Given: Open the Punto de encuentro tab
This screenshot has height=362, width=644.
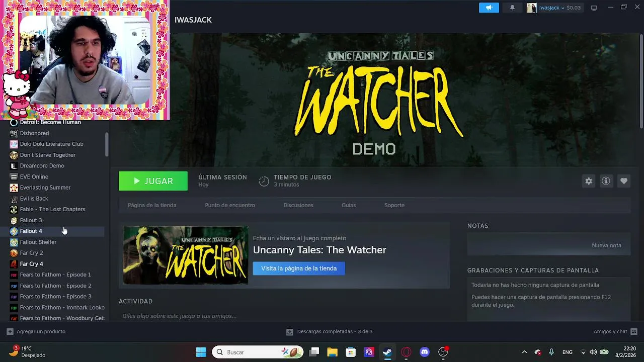Looking at the screenshot, I should pos(230,205).
